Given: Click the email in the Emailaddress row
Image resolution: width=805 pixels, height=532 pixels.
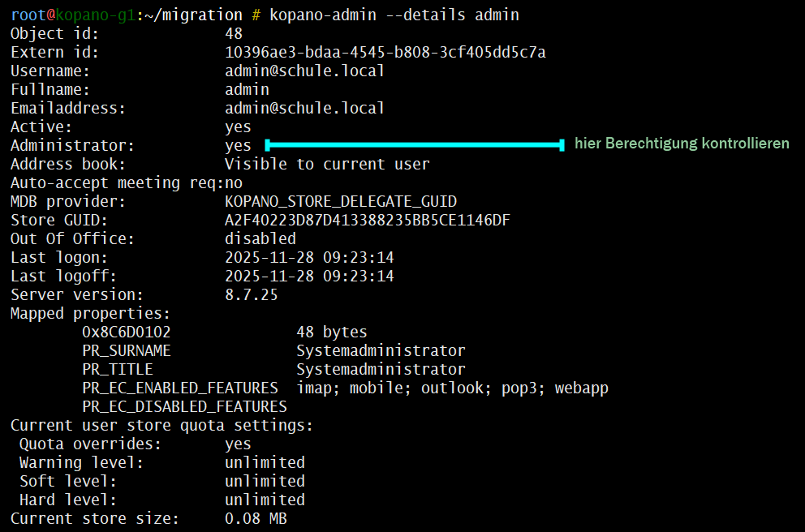Looking at the screenshot, I should tap(304, 109).
